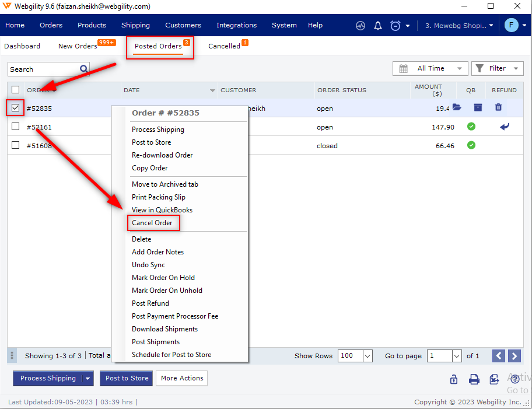This screenshot has height=409, width=532.
Task: Click the More Actions button
Action: (182, 379)
